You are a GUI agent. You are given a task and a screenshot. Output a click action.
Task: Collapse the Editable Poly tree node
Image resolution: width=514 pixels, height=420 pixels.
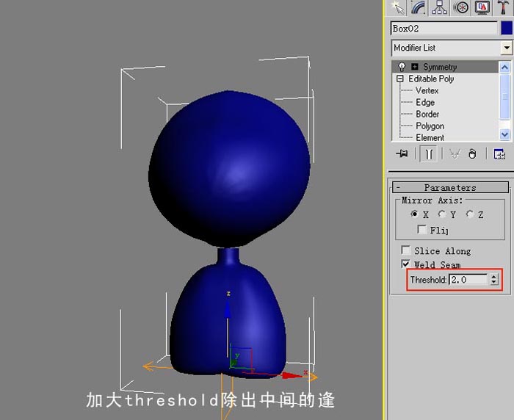[400, 79]
